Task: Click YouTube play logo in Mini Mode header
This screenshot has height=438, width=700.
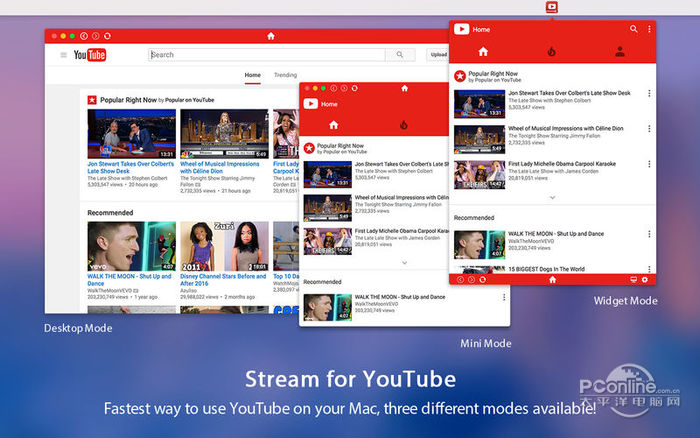Action: pyautogui.click(x=311, y=104)
